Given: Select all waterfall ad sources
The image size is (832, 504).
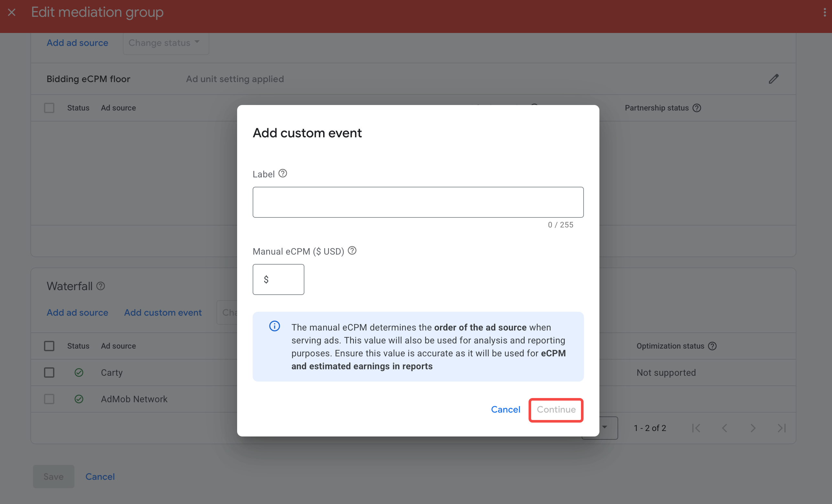Looking at the screenshot, I should tap(49, 346).
